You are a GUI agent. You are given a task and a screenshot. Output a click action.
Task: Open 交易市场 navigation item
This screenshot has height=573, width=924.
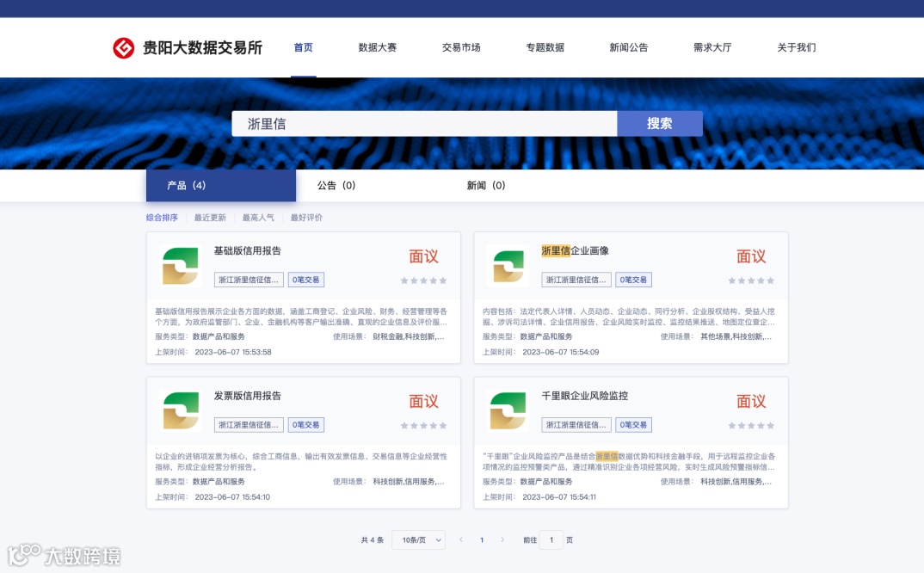[461, 48]
